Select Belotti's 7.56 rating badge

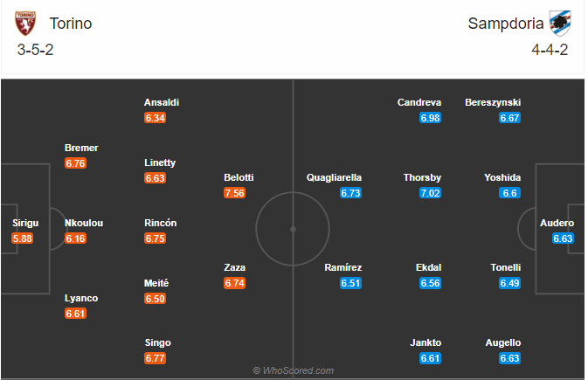point(235,193)
